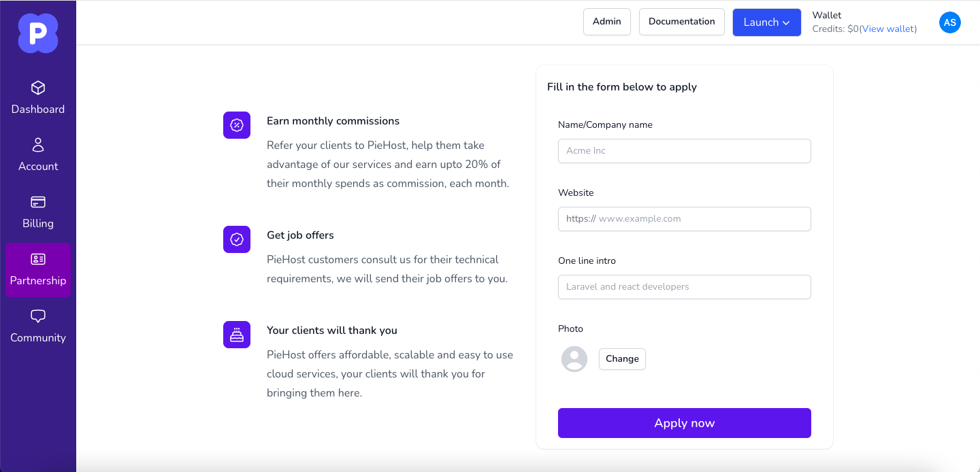Click Change to upload a photo
This screenshot has height=472, width=980.
621,358
